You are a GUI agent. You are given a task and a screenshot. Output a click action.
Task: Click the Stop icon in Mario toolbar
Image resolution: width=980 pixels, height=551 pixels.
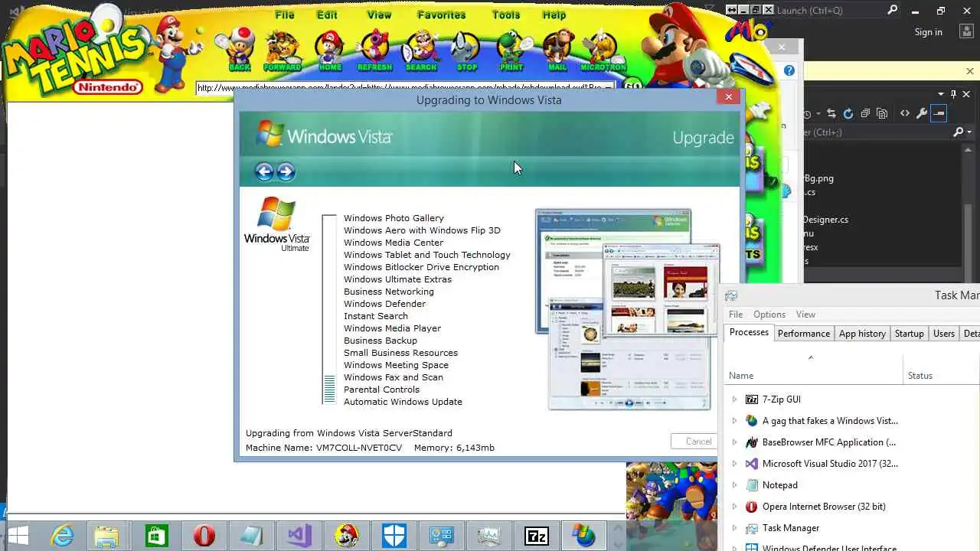pyautogui.click(x=466, y=50)
